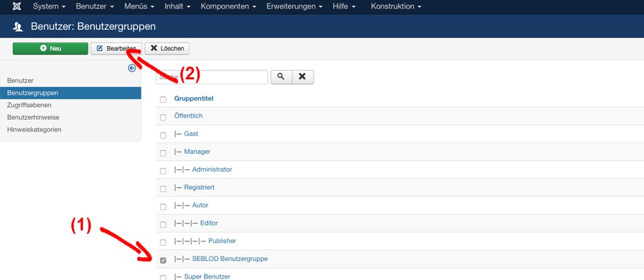Open the Super Benutzer group link

click(207, 276)
